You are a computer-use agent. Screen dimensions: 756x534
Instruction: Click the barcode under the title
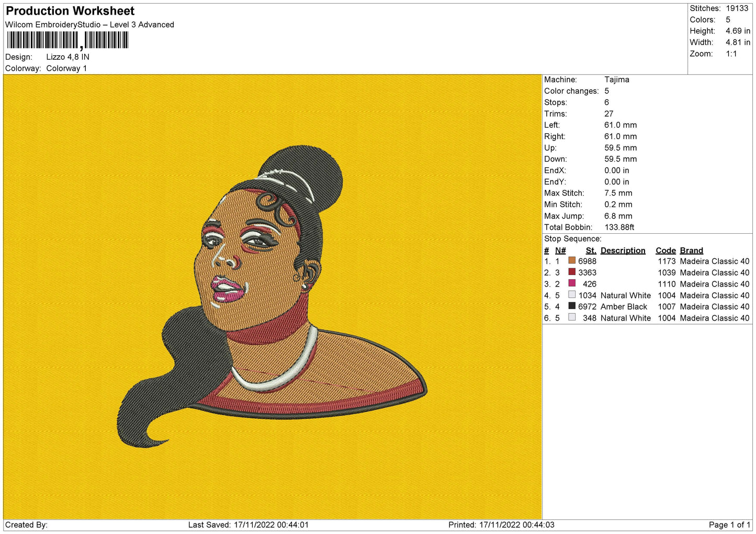click(67, 40)
